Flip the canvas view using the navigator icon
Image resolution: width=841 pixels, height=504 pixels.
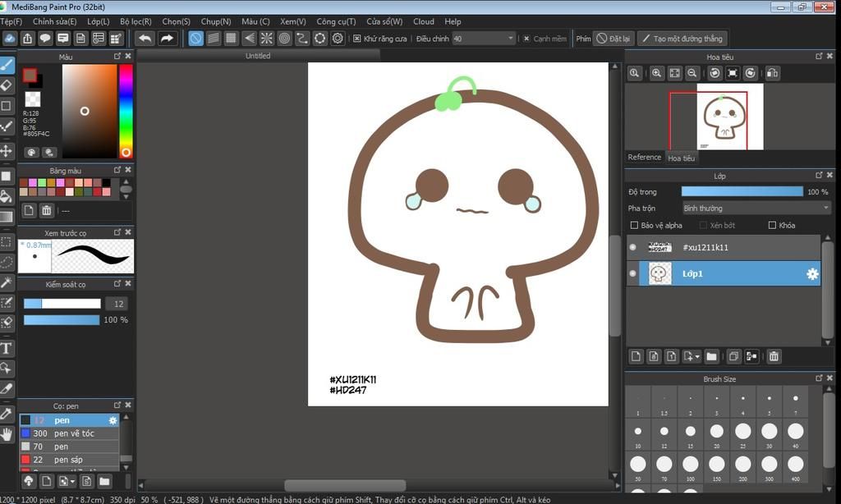772,73
